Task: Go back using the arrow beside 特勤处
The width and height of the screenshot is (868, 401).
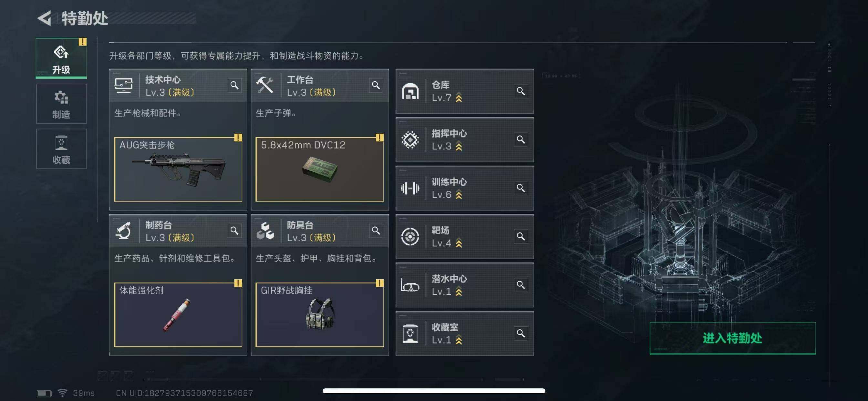Action: (45, 18)
